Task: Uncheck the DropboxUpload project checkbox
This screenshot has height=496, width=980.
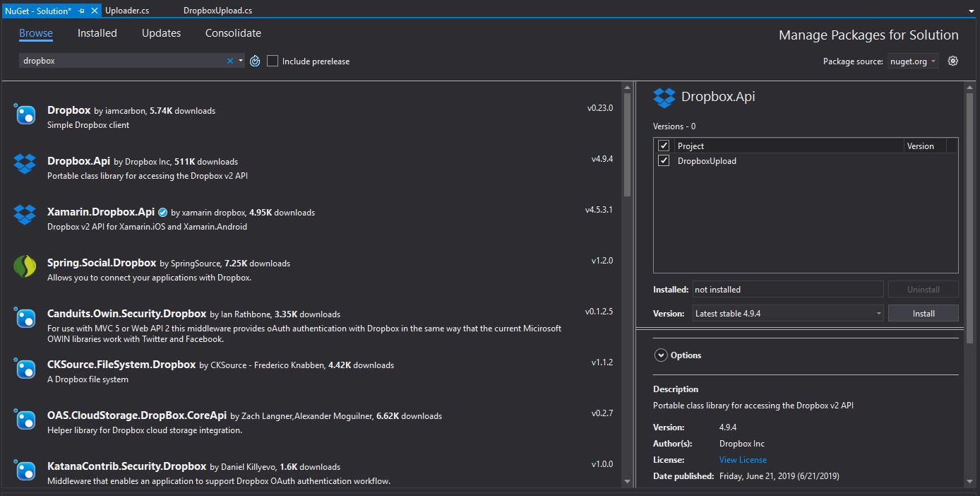Action: (x=664, y=160)
